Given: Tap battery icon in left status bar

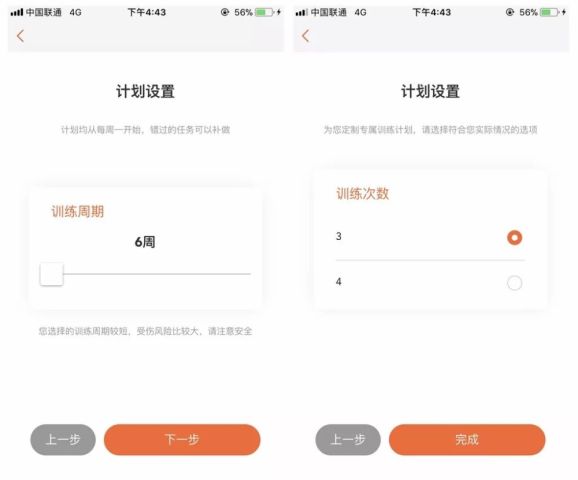Looking at the screenshot, I should point(264,13).
